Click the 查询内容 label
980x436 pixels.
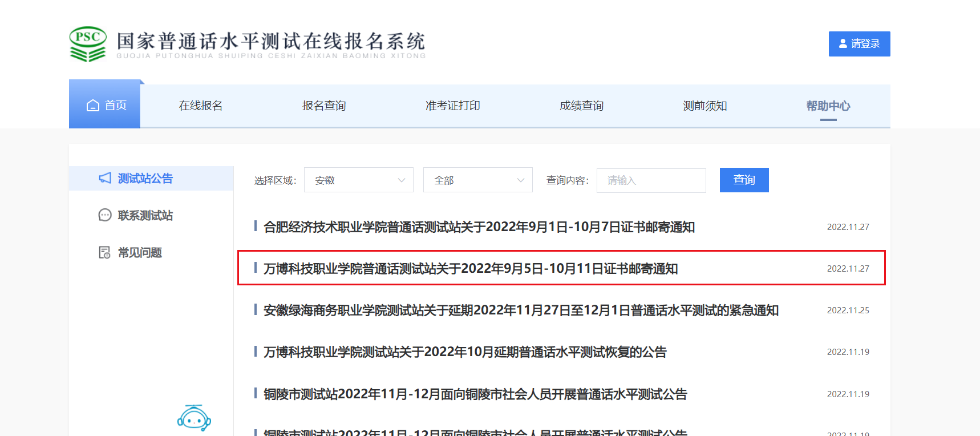(568, 180)
